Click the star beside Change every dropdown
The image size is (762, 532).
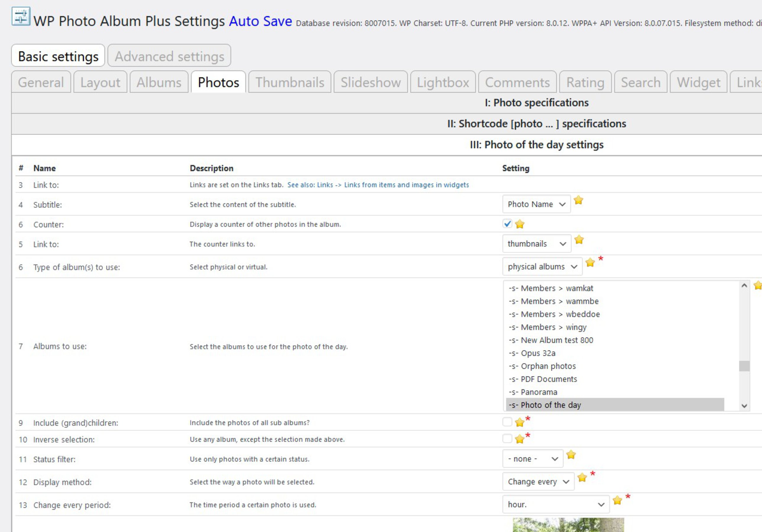(582, 478)
